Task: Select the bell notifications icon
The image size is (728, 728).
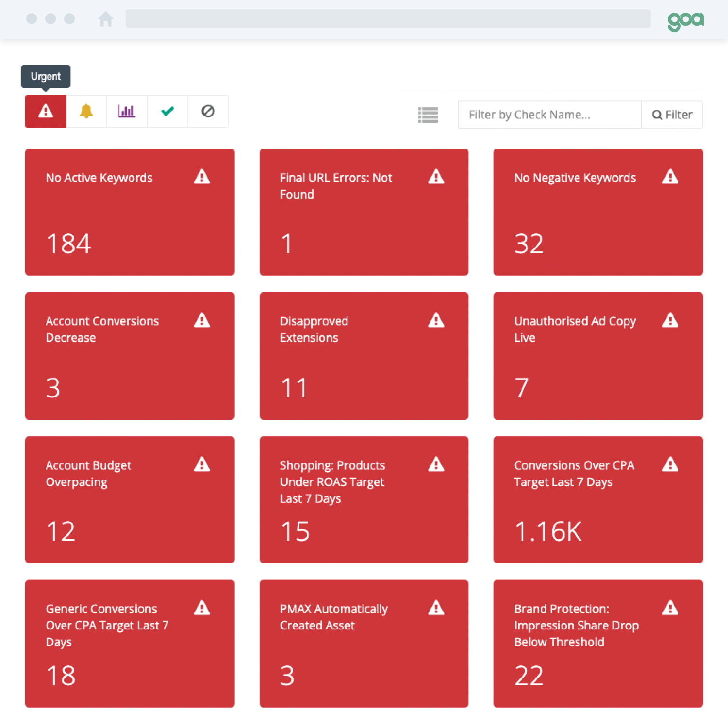Action: click(86, 111)
